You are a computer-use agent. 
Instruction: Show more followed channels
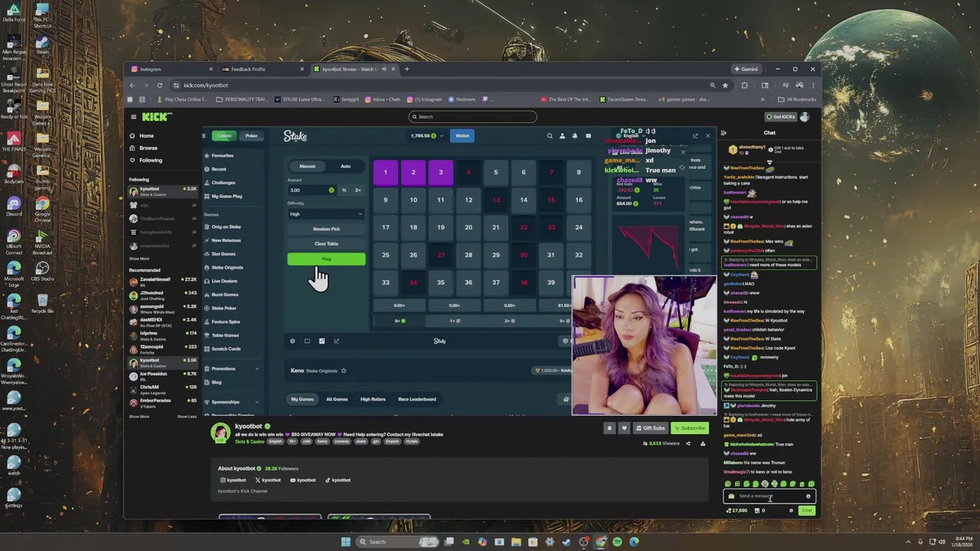139,259
